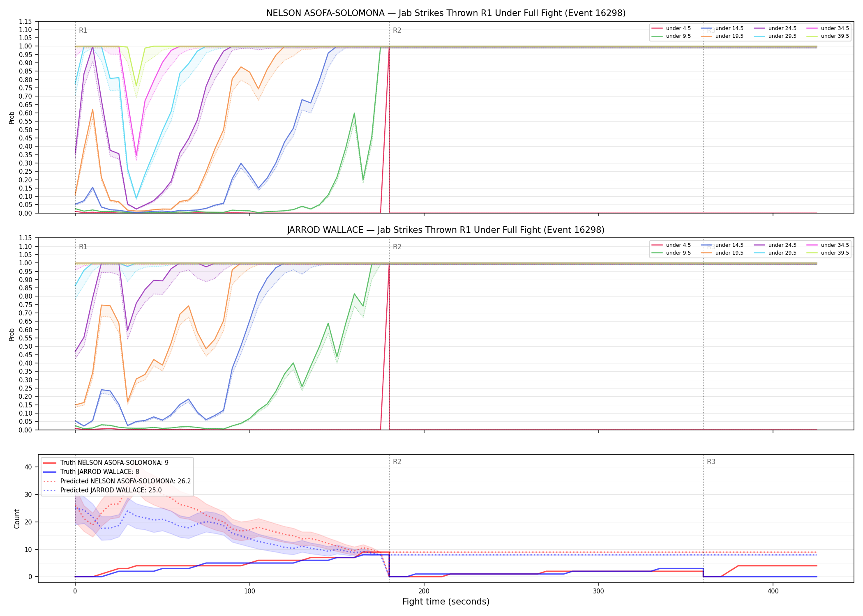Viewport: 863px width, 616px height.
Task: Pick 'under 9.5' in the Jarrod Wallace legend
Action: 671,253
